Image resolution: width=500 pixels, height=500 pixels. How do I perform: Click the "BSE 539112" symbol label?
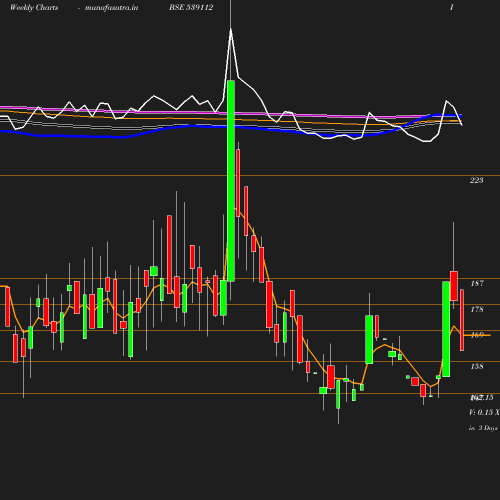pyautogui.click(x=191, y=8)
